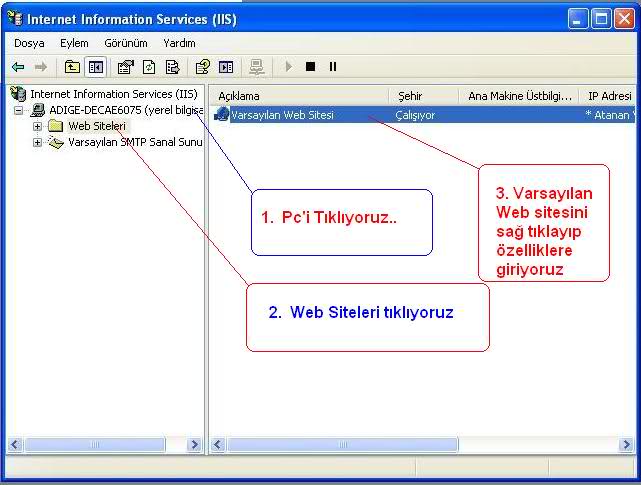641x485 pixels.
Task: Sort by Ana Makine Üstbilgi column header
Action: [x=518, y=96]
